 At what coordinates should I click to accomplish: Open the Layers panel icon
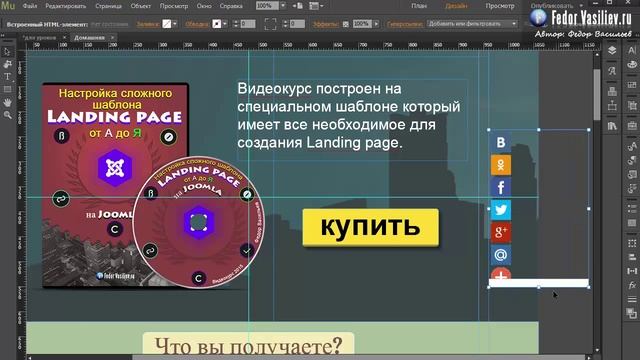coord(612,51)
